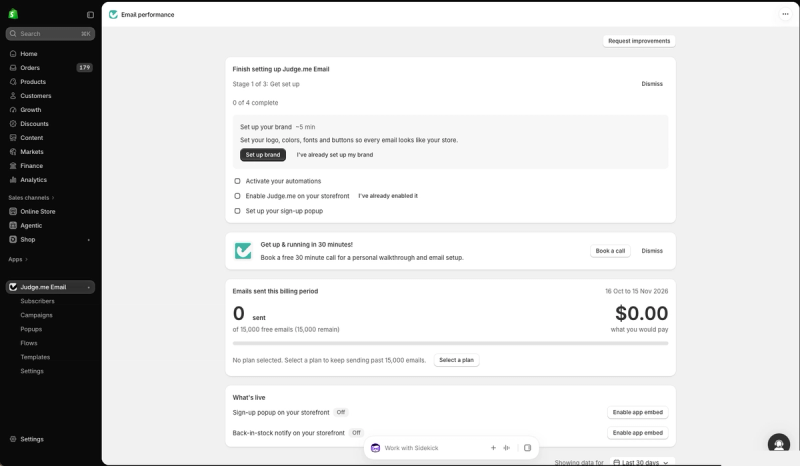Click the Settings gear icon at sidebar bottom
The image size is (800, 466).
(13, 439)
